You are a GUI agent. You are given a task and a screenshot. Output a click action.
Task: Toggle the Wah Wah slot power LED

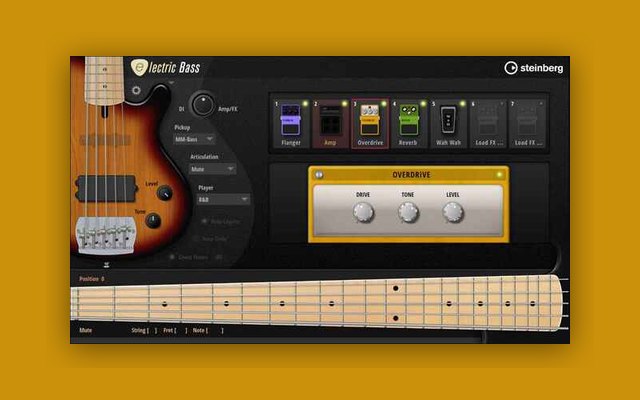click(x=462, y=104)
